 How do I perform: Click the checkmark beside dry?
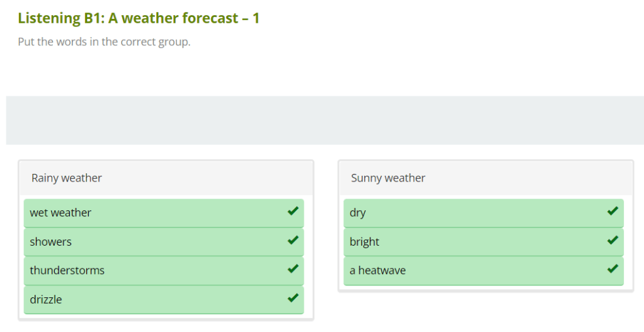(612, 211)
